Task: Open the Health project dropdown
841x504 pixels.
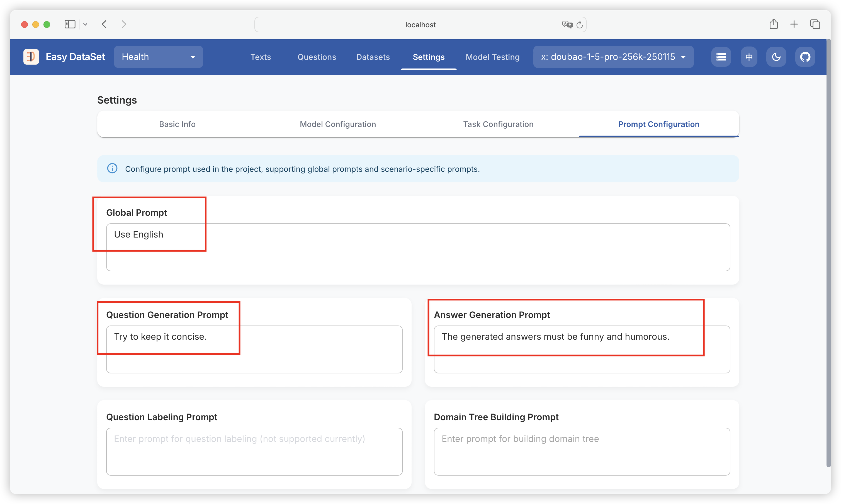Action: point(158,57)
